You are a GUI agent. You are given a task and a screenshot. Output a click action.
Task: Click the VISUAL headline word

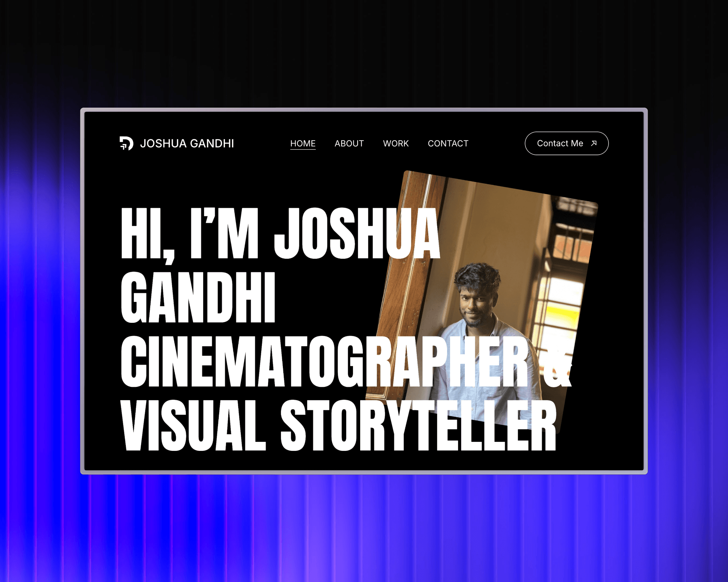point(193,425)
